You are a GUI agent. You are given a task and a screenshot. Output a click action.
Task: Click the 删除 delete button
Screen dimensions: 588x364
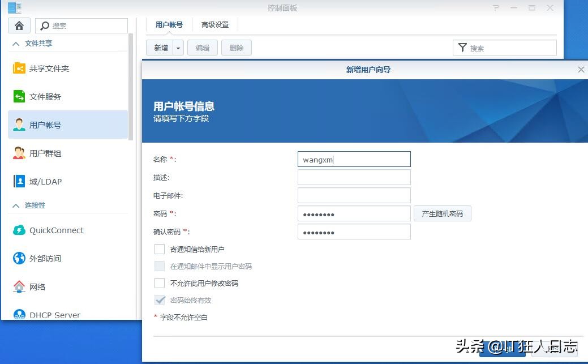click(x=236, y=48)
